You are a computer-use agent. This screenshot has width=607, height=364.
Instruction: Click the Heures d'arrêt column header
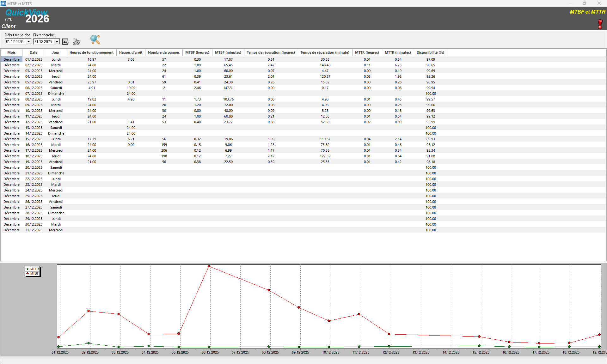click(x=131, y=52)
